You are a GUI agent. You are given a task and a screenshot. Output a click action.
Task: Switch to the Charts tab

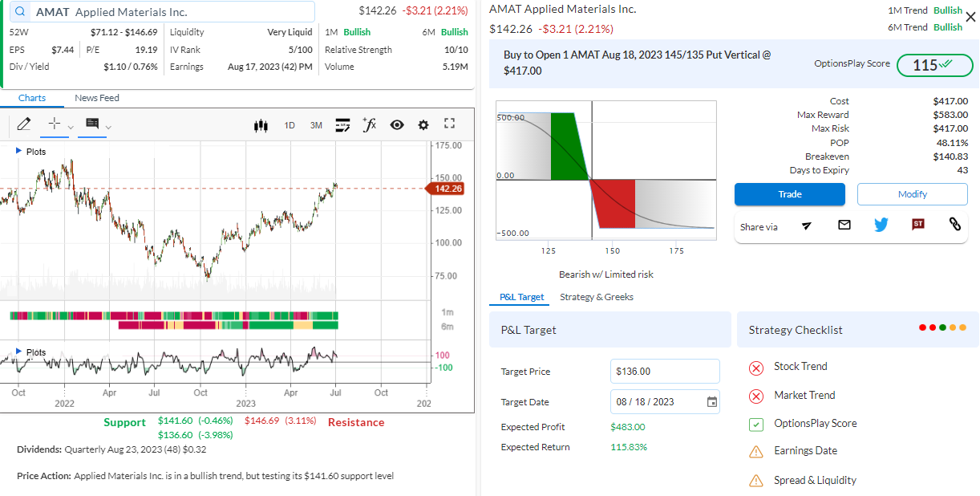click(32, 98)
